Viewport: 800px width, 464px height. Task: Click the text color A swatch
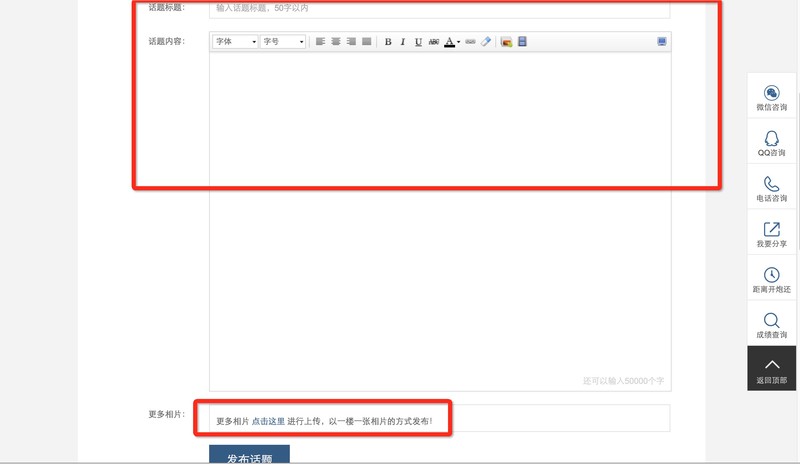point(449,42)
